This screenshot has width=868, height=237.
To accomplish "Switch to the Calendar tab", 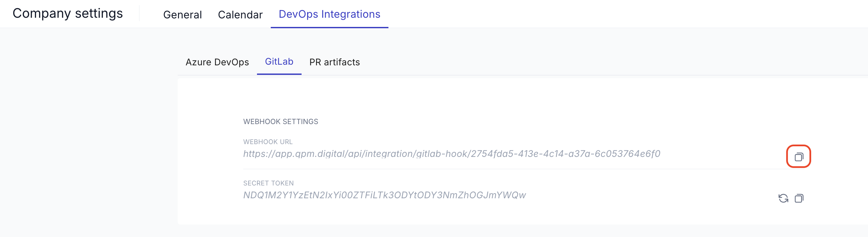I will click(240, 14).
